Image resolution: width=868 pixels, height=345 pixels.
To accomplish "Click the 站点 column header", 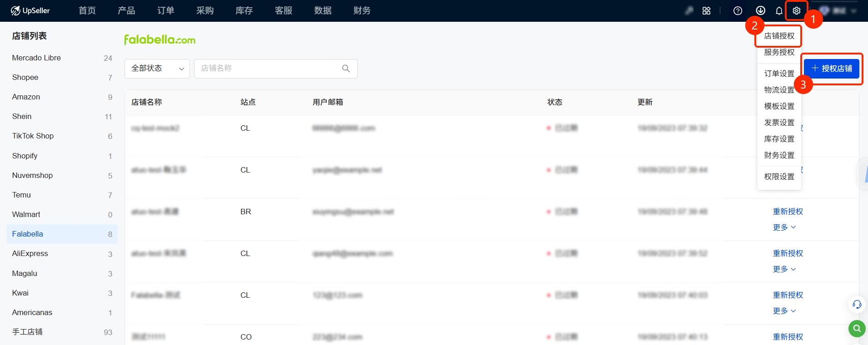I will tap(248, 102).
